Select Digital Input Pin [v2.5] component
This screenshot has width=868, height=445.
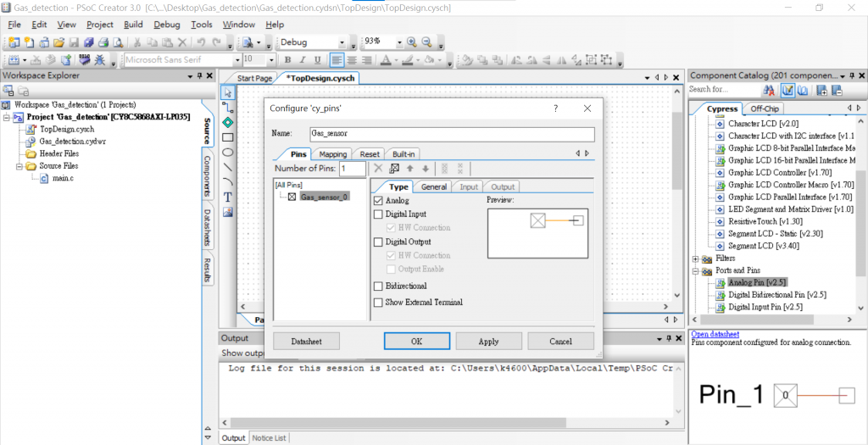[765, 307]
